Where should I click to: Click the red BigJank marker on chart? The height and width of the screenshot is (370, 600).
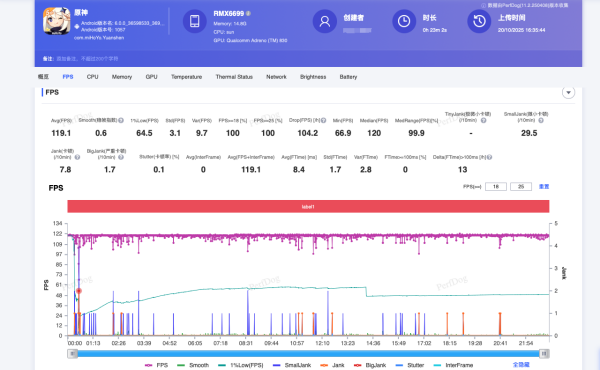[x=79, y=291]
